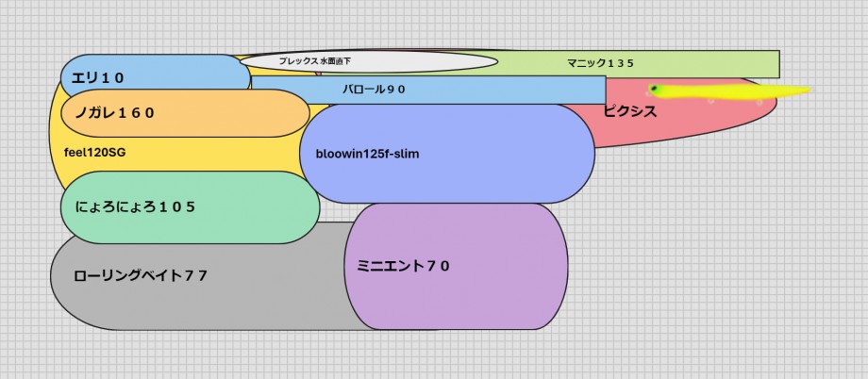This screenshot has height=379, width=868.
Task: Click the ノガレ１６０ text label
Action: pyautogui.click(x=114, y=113)
